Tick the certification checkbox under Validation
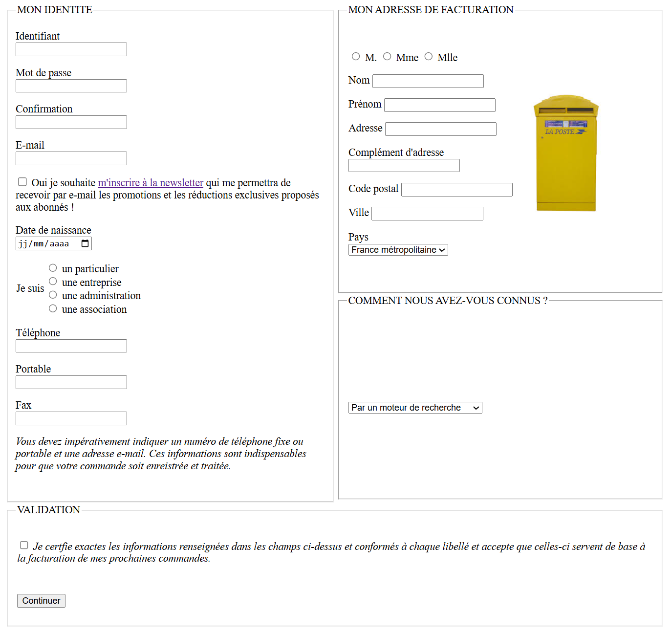Screen dimensions: 672x634 (24, 545)
